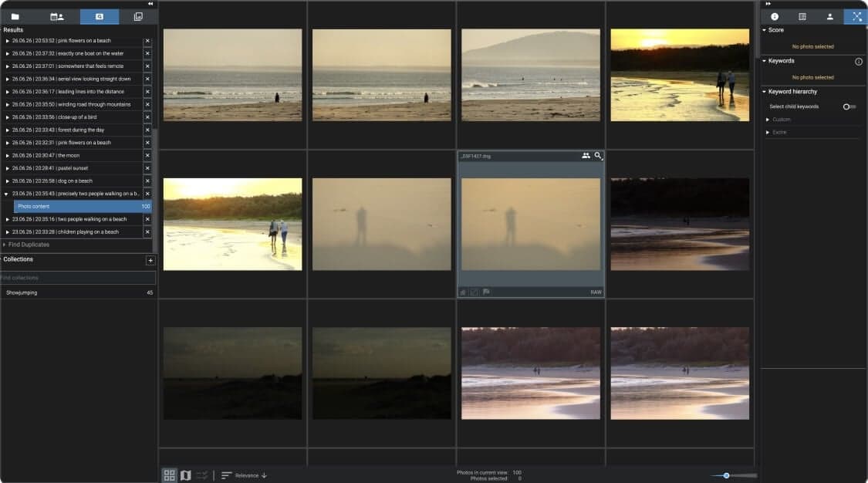Collapse the Keyword hierarchy section
Viewport: 868px width, 483px height.
click(765, 92)
